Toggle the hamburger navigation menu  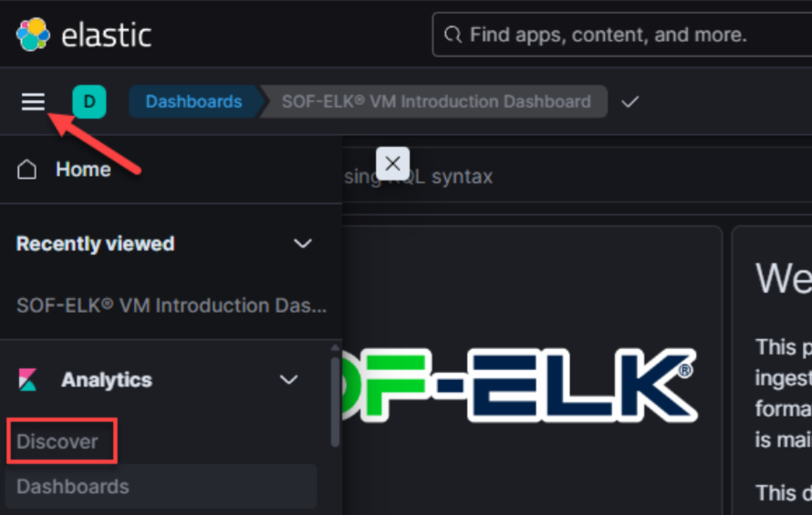(33, 101)
